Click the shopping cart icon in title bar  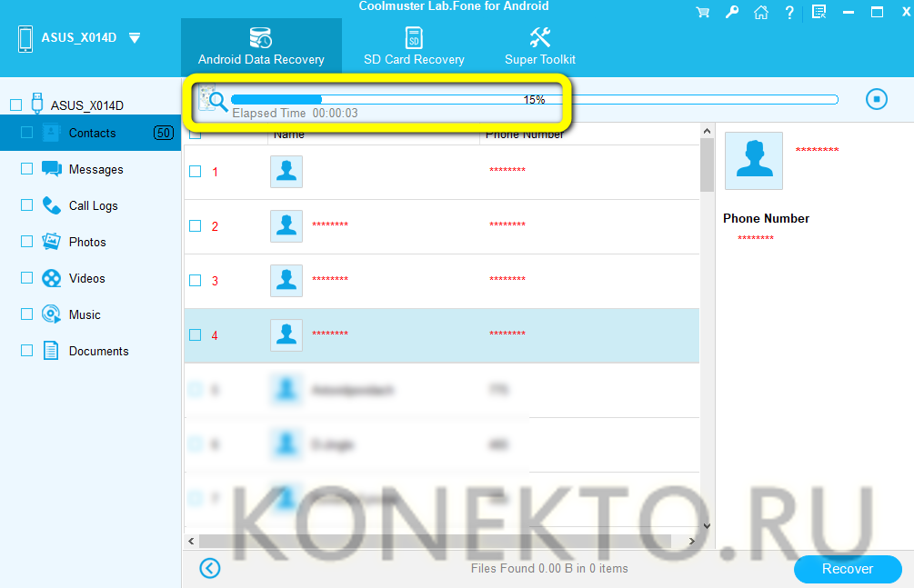[x=702, y=13]
